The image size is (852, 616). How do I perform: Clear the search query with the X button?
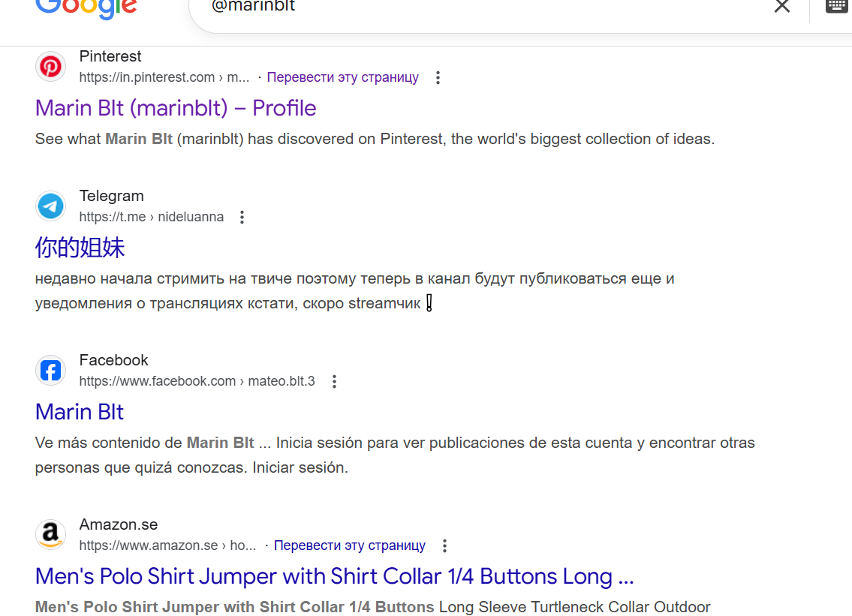(x=782, y=7)
